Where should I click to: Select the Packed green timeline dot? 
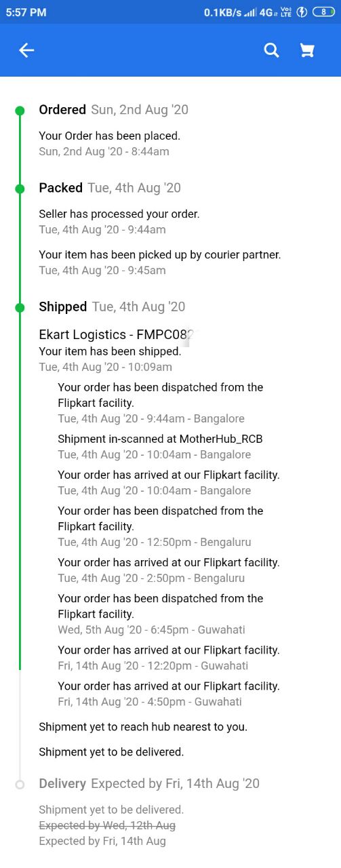(x=20, y=189)
